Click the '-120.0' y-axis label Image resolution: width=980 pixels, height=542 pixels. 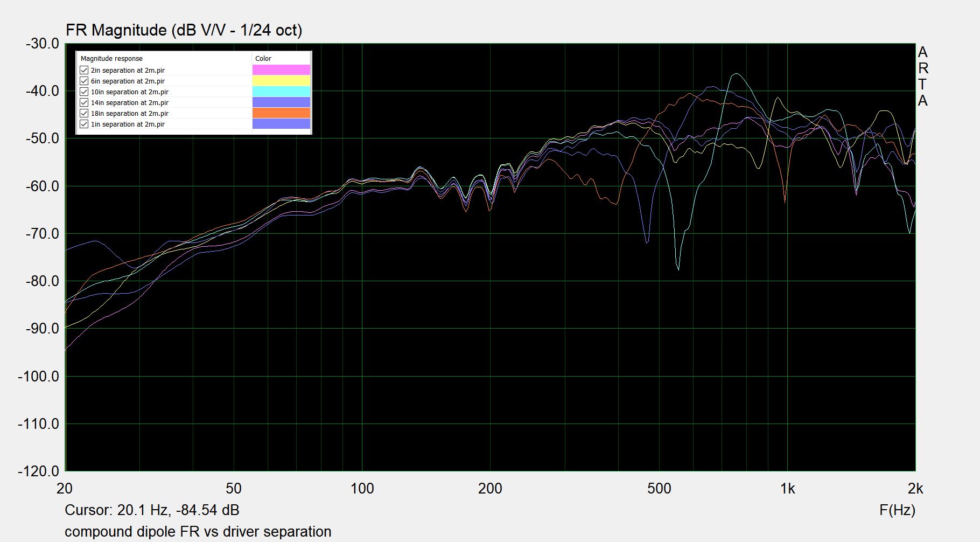(x=39, y=471)
